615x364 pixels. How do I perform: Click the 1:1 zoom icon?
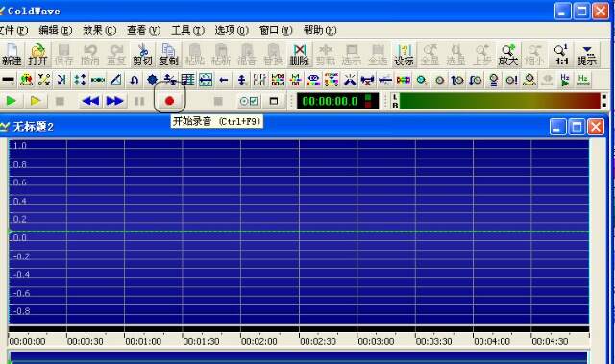pos(561,55)
